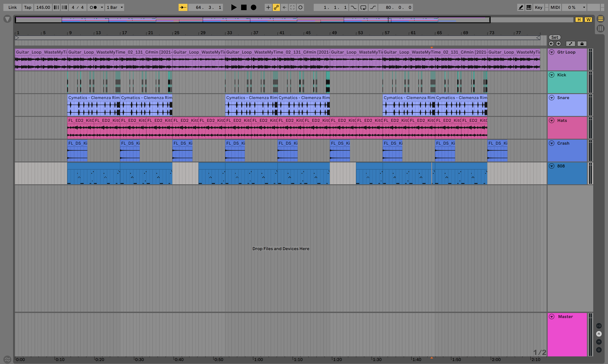The image size is (608, 364).
Task: Click the Stop button in transport
Action: [244, 7]
